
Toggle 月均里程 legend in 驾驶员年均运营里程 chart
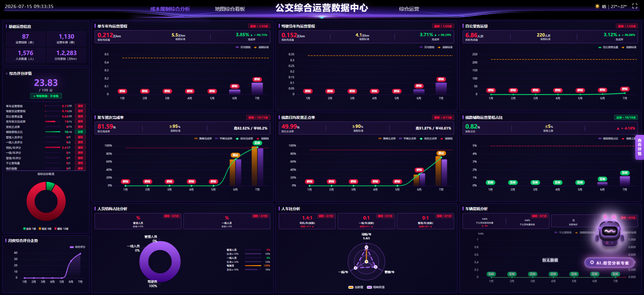coord(427,47)
